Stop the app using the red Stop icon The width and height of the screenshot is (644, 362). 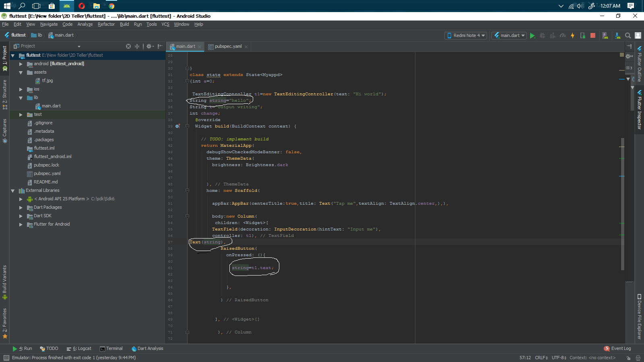coord(592,35)
